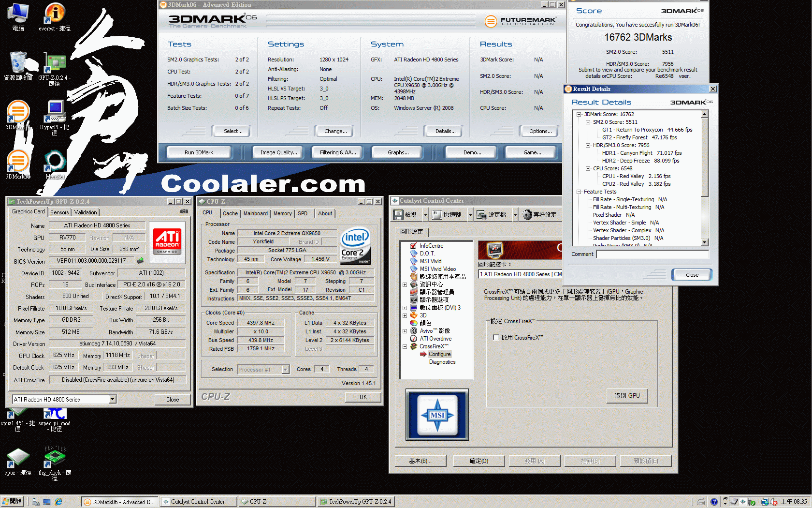Open the computer desktop icon
The image size is (812, 508).
(18, 17)
